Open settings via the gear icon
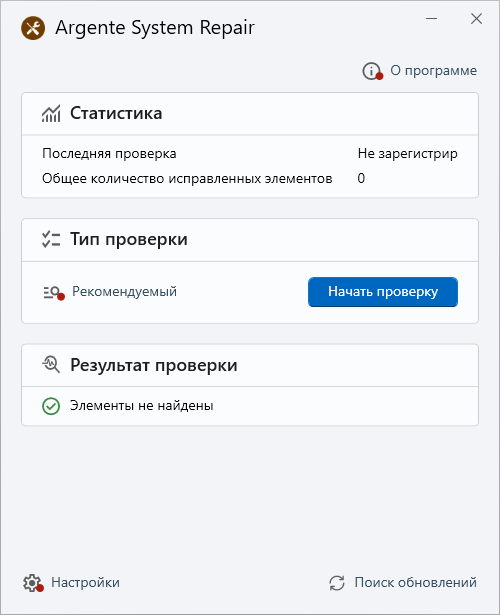This screenshot has width=500, height=615. (x=32, y=583)
